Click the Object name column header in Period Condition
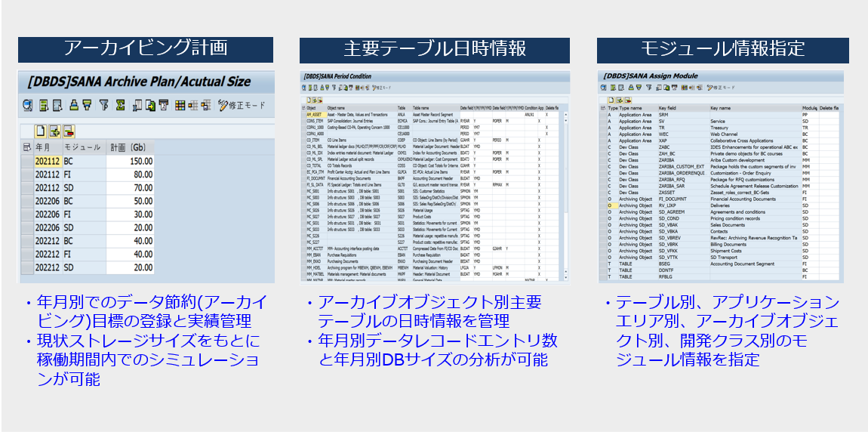Viewport: 868px width, 432px height. point(362,108)
